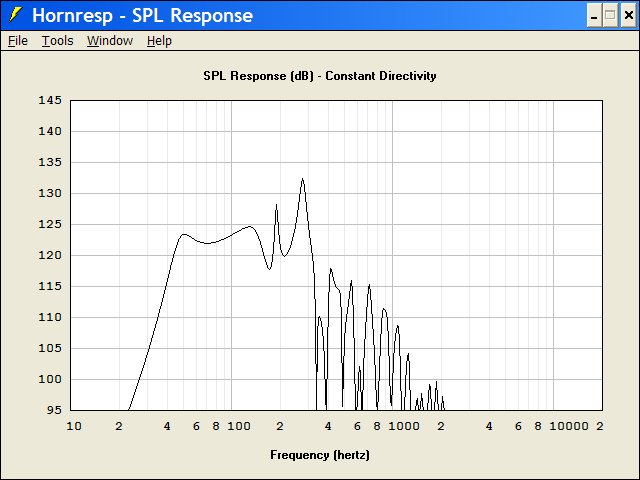
Task: Click the window title 'Hornresp - SPL Response'
Action: (x=142, y=16)
